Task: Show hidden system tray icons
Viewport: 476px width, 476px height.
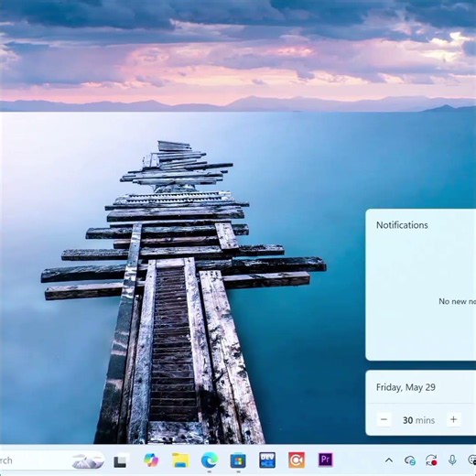Action: coord(389,460)
